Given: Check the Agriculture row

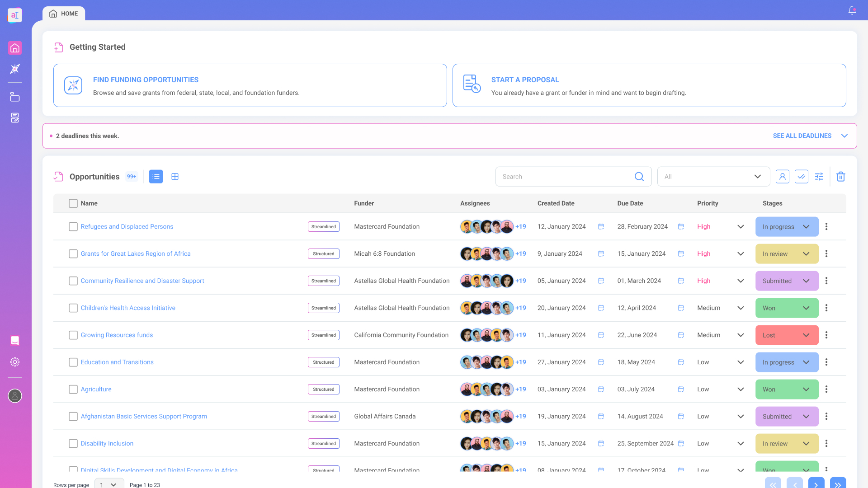Looking at the screenshot, I should click(x=73, y=389).
